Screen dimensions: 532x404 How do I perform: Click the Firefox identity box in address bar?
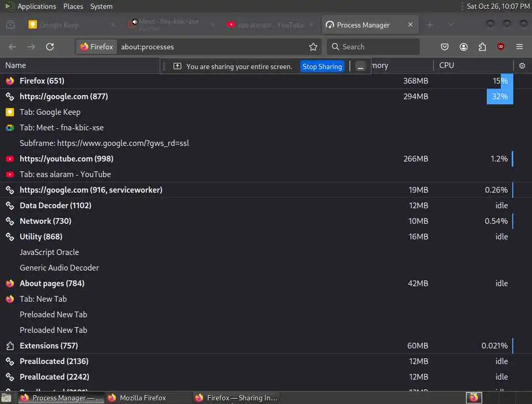tap(97, 47)
